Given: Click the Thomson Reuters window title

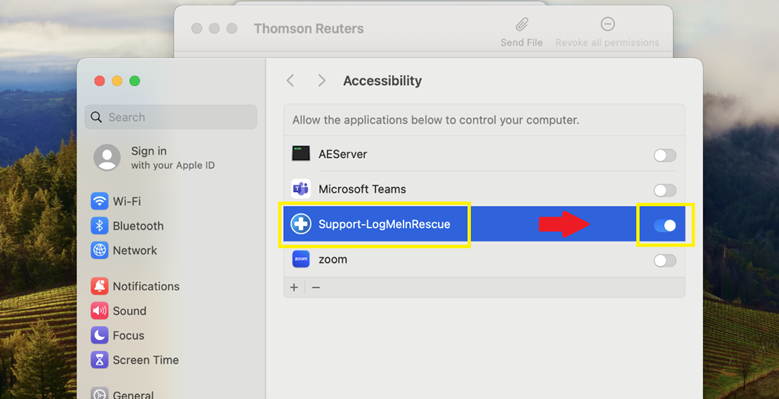Looking at the screenshot, I should pyautogui.click(x=309, y=29).
